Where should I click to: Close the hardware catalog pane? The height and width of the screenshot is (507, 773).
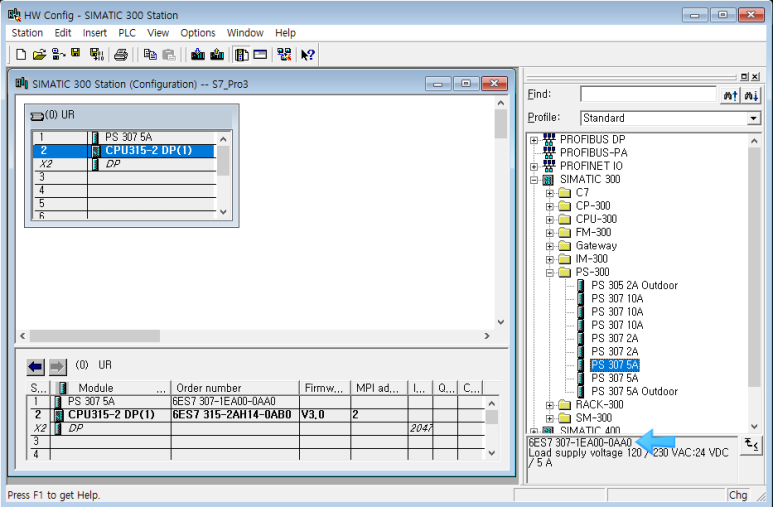755,76
